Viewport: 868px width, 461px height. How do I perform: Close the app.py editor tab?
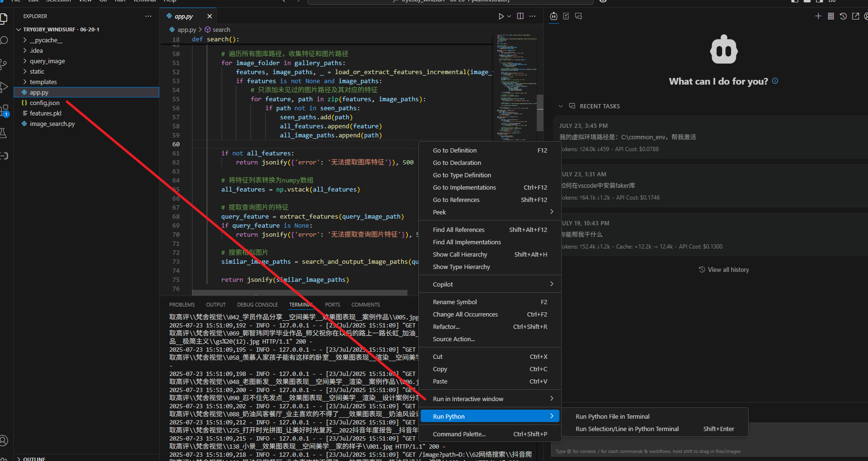tap(209, 16)
